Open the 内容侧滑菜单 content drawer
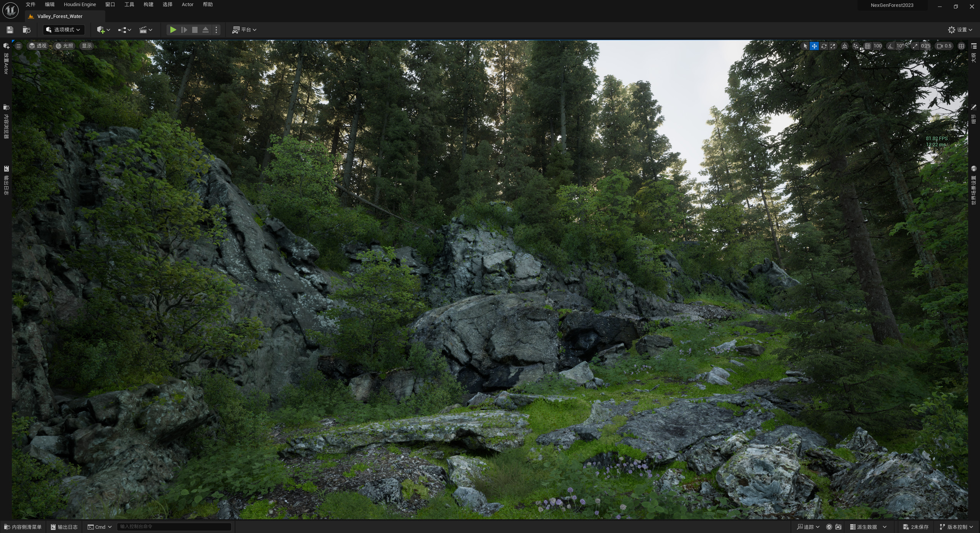Screen dimensions: 980x533 (23, 527)
